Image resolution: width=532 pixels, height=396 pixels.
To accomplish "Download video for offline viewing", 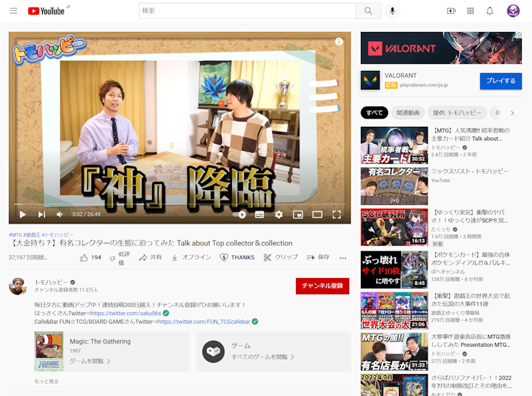I will pos(191,258).
